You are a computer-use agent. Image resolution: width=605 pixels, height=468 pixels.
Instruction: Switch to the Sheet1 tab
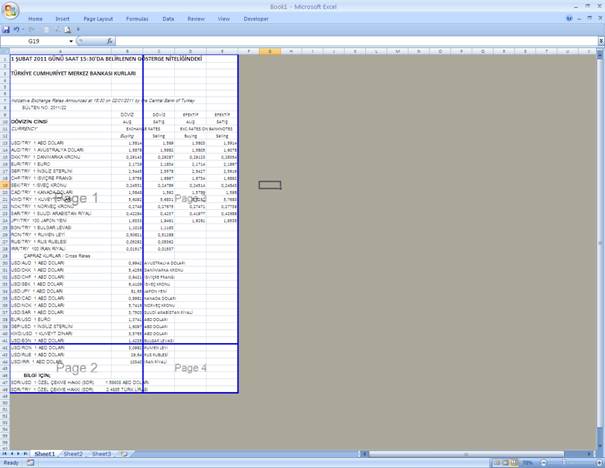(45, 454)
